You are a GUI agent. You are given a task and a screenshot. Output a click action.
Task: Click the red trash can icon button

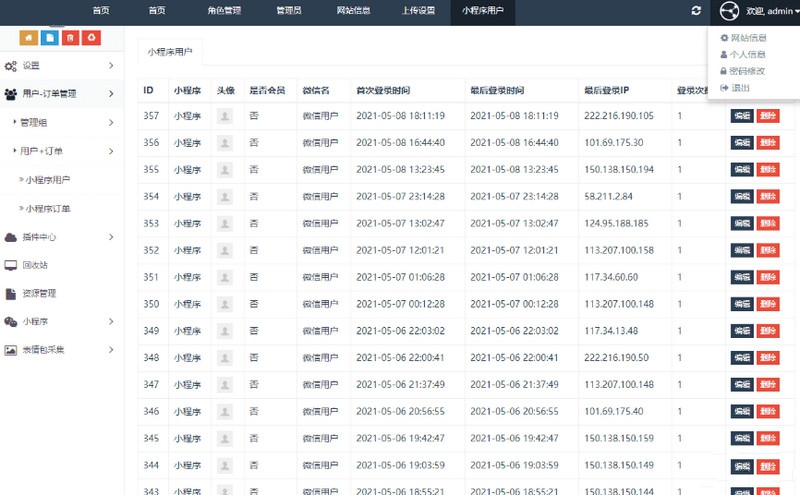point(70,38)
